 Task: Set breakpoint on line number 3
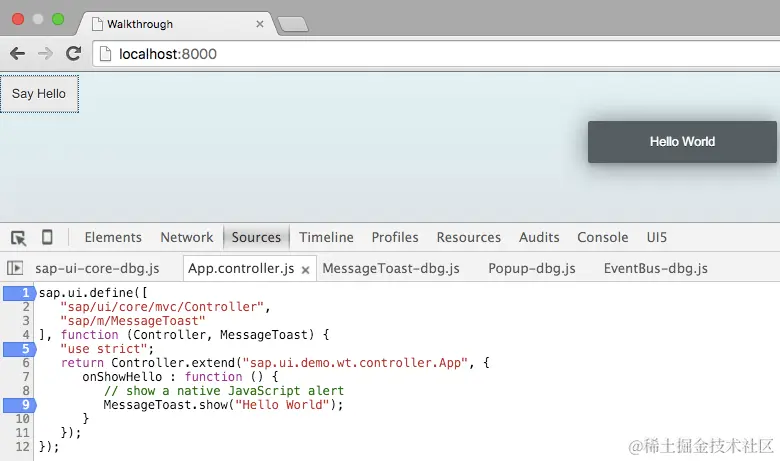(x=26, y=321)
